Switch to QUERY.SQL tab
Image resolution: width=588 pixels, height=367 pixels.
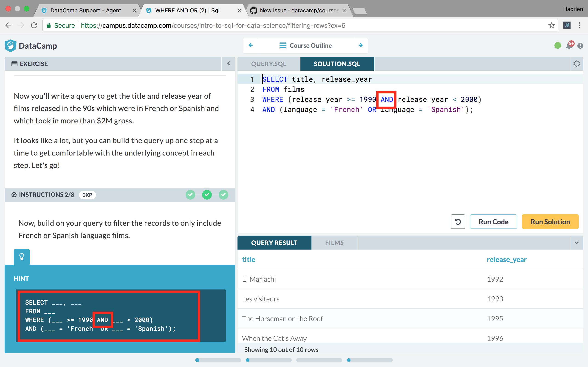click(x=269, y=64)
